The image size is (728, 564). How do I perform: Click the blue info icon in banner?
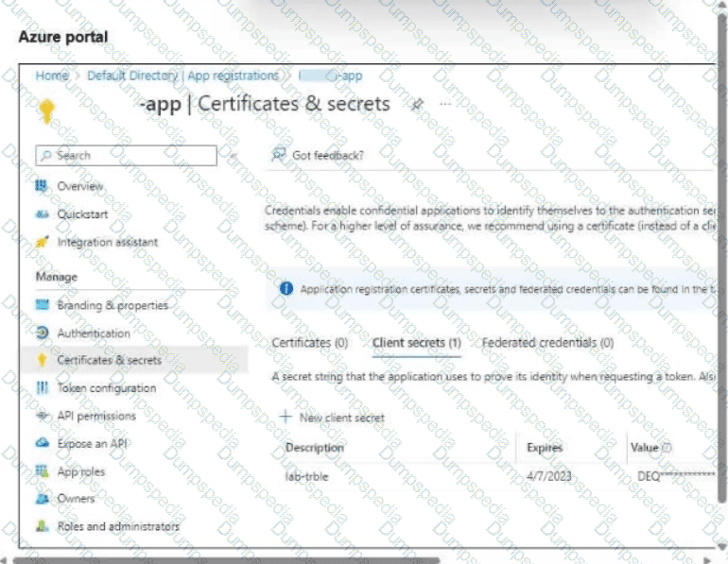click(286, 289)
